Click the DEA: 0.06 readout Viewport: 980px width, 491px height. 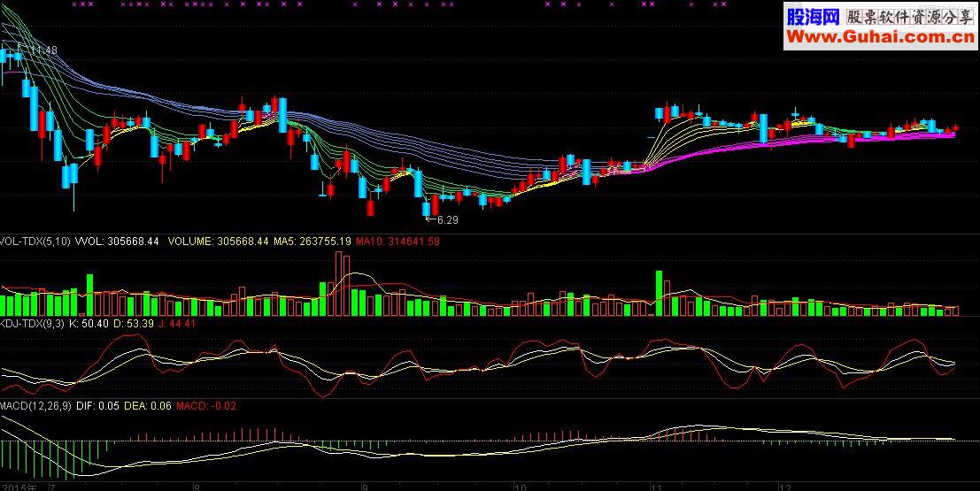click(148, 405)
